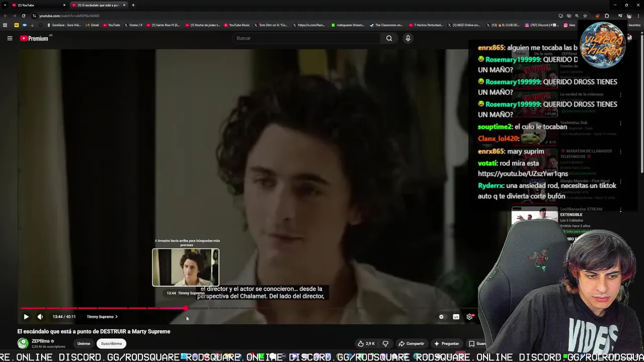This screenshot has height=362, width=644.
Task: Open ZEPfilms channel avatar
Action: click(23, 343)
